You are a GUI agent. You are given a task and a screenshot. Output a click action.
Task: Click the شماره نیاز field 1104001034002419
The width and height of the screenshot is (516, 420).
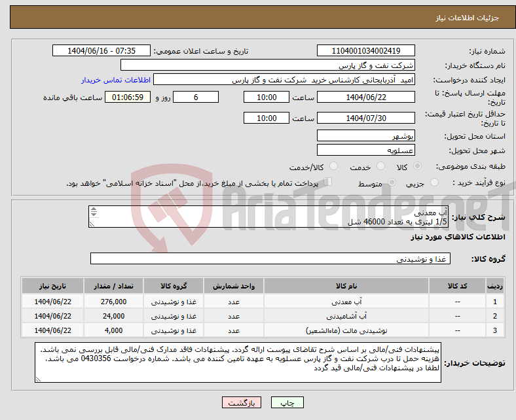click(365, 50)
